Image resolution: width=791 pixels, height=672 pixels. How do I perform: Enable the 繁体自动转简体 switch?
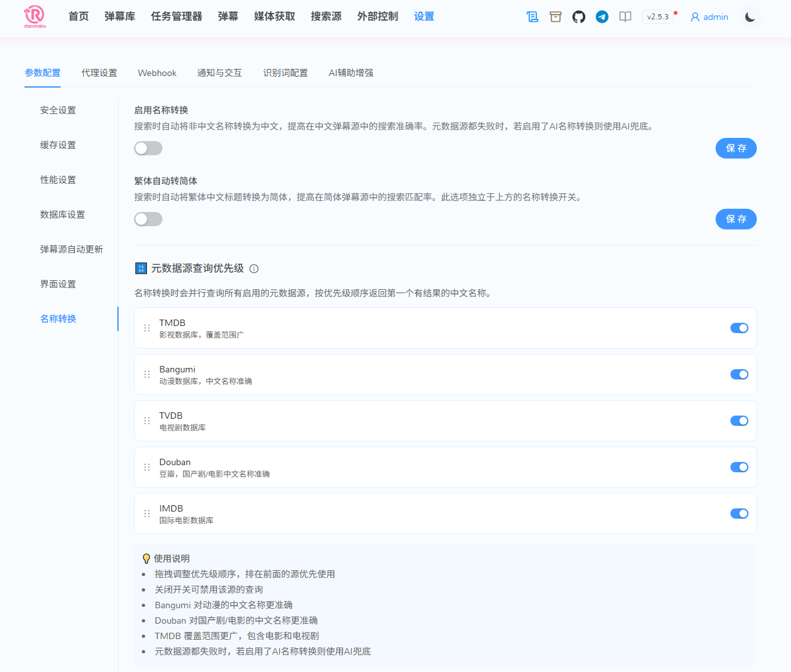[x=148, y=219]
